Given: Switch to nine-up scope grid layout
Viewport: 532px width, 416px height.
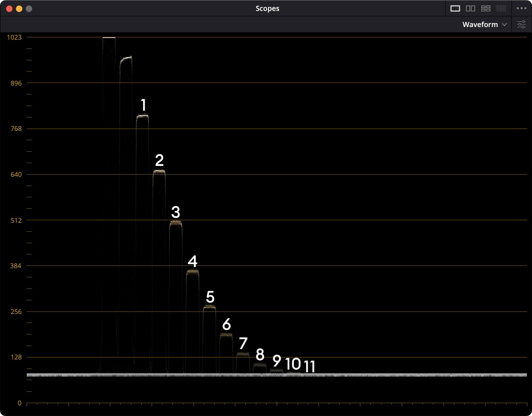Looking at the screenshot, I should (501, 8).
